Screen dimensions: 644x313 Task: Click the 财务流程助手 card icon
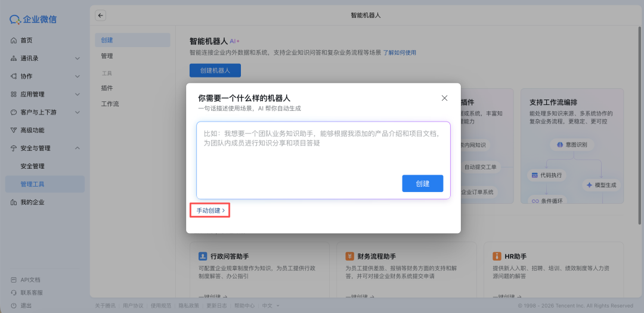(x=349, y=256)
